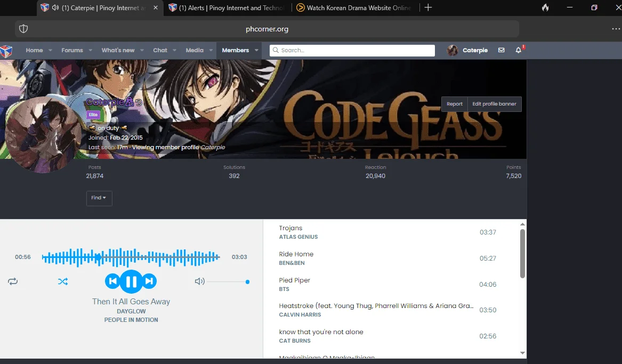Open the browser three-dots menu
The height and width of the screenshot is (364, 622).
[x=616, y=29]
